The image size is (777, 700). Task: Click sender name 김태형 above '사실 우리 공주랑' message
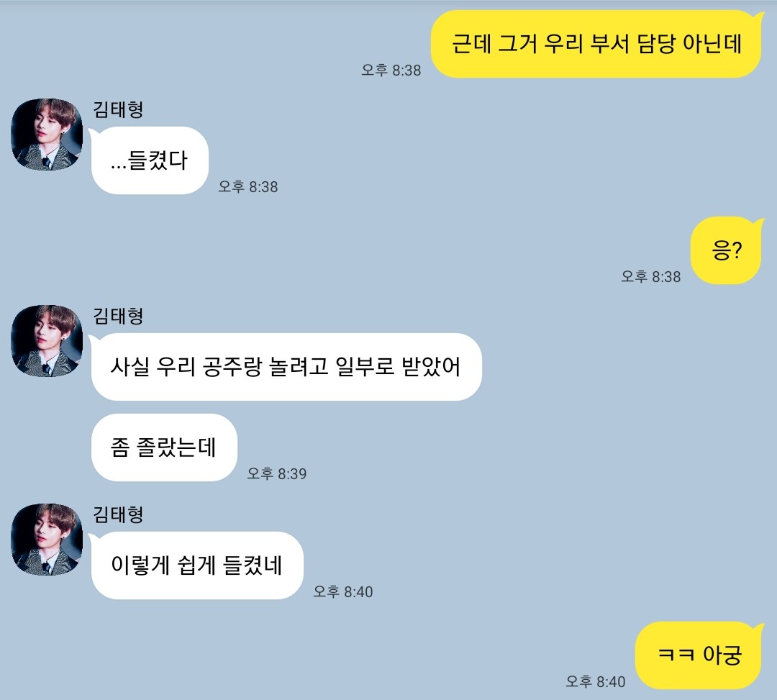tap(119, 316)
